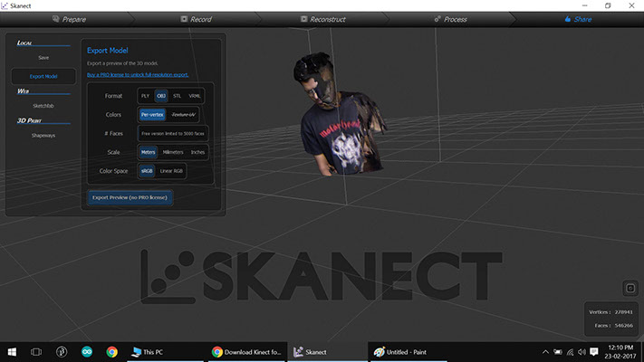Open pinned Chrome icon on taskbar
This screenshot has height=362, width=644.
click(x=111, y=352)
